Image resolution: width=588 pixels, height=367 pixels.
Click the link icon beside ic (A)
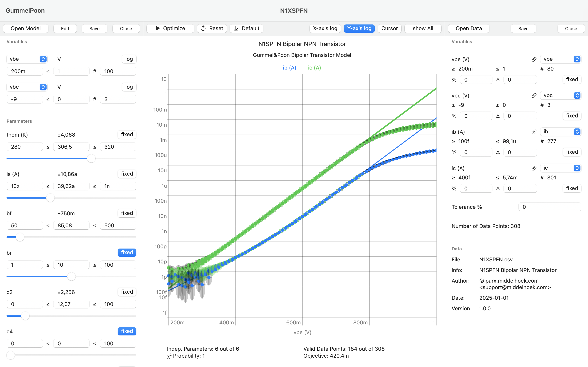coord(534,168)
